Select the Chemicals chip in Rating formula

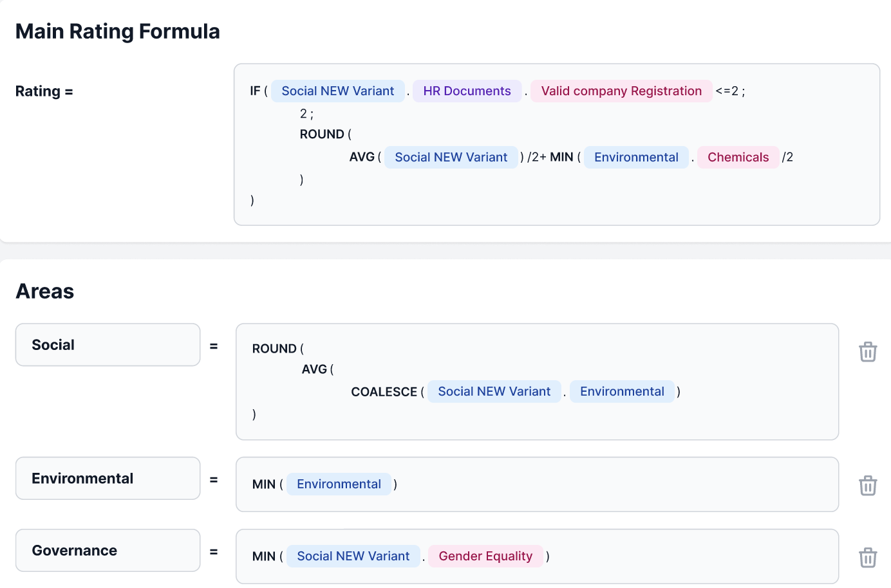tap(738, 158)
